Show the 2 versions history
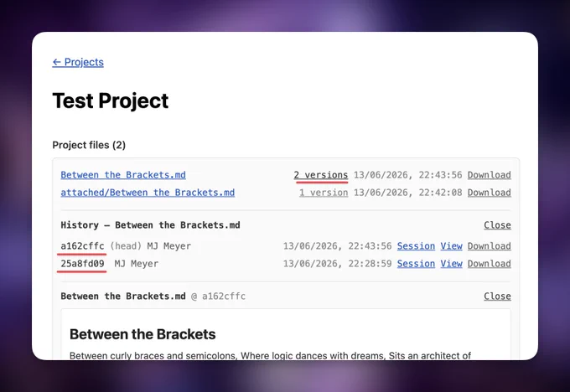This screenshot has height=392, width=570. click(x=320, y=175)
